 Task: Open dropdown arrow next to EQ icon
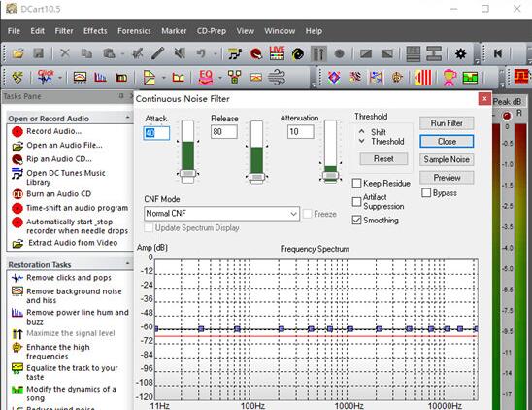pyautogui.click(x=219, y=78)
